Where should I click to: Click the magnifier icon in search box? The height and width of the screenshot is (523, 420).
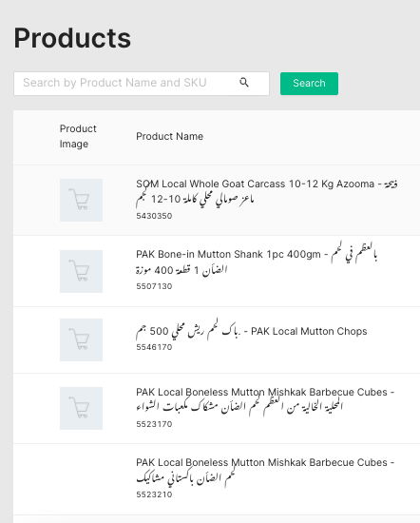[244, 83]
